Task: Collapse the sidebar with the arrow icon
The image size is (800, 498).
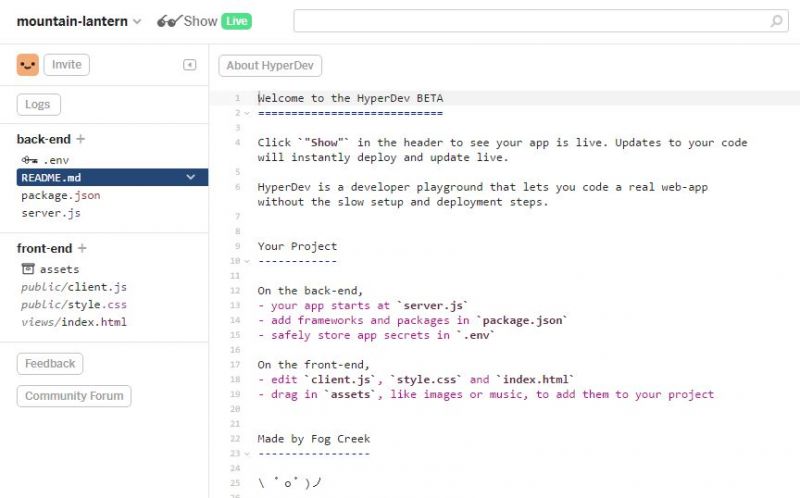Action: pyautogui.click(x=190, y=65)
